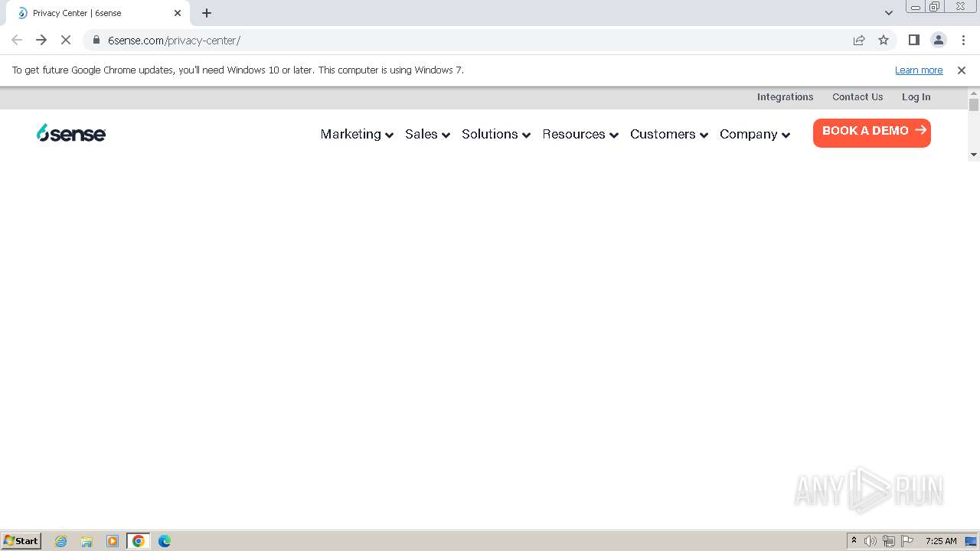Open a new browser tab
Viewport: 980px width, 551px height.
(x=207, y=13)
